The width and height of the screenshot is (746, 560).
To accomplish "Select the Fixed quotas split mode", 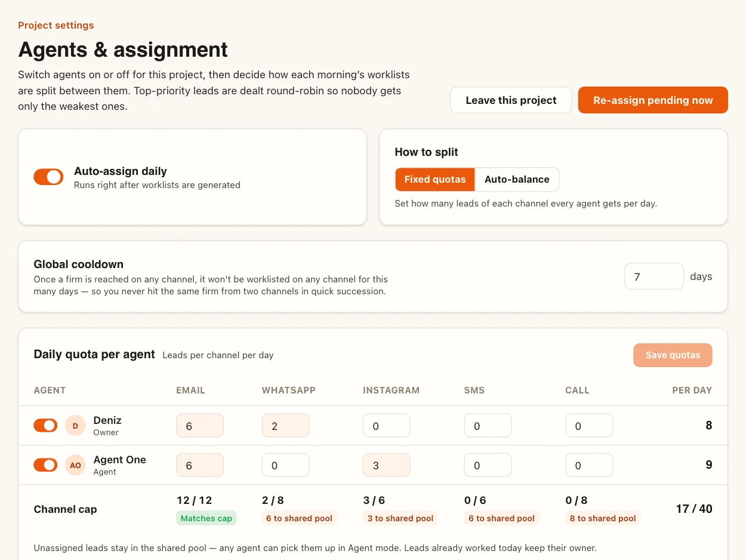I will coord(435,179).
